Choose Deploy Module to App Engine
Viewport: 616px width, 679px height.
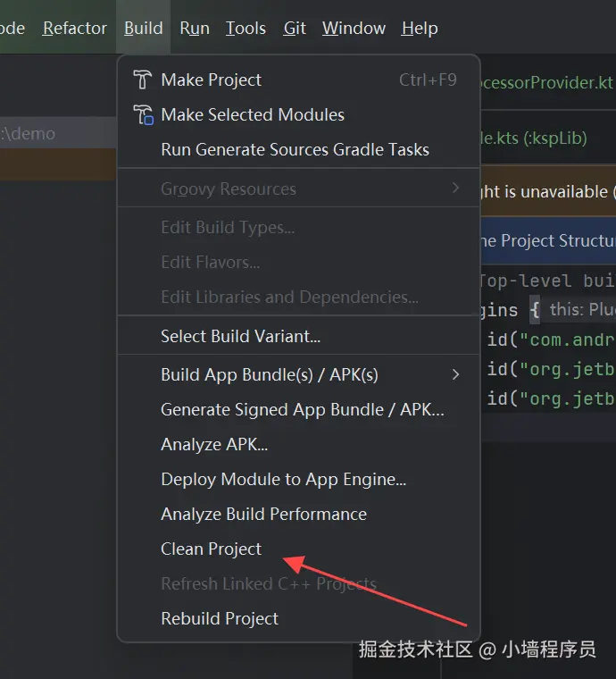point(283,479)
